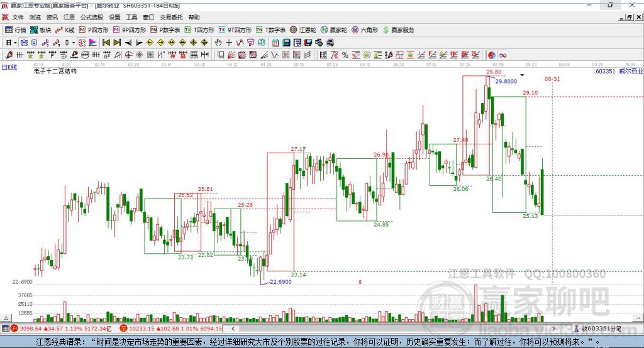The height and width of the screenshot is (348, 644).
Task: Open the 帮助 menu
Action: [194, 17]
